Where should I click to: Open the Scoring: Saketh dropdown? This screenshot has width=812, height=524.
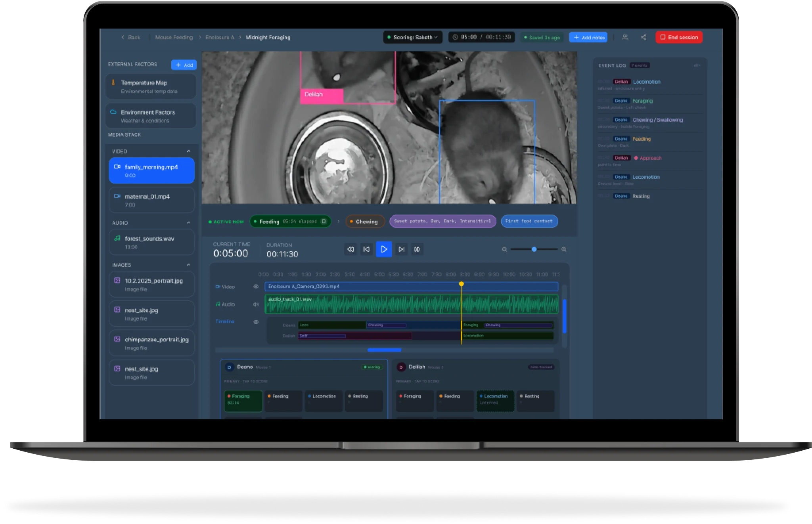point(412,37)
